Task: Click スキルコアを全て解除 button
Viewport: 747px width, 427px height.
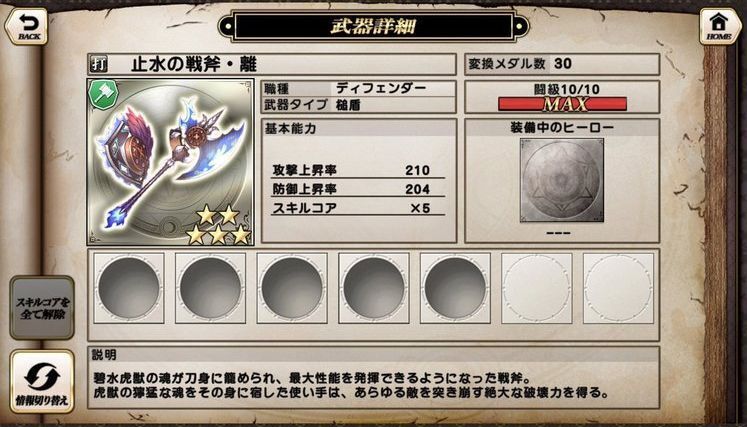Action: (x=42, y=308)
